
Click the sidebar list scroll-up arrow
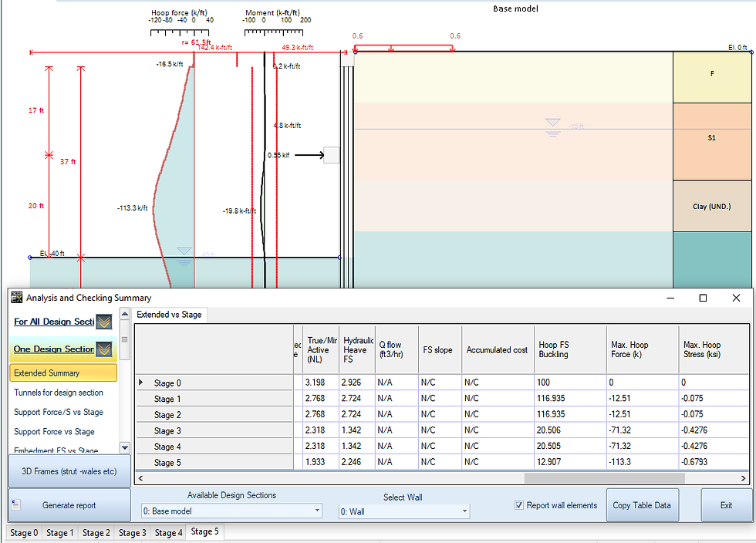click(x=125, y=314)
